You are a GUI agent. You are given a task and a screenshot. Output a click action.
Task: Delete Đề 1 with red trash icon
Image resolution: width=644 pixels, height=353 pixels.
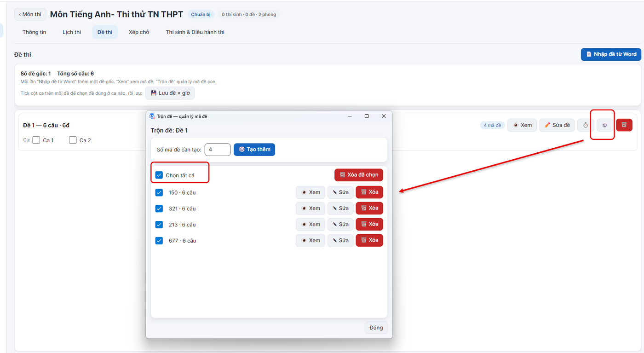point(624,125)
